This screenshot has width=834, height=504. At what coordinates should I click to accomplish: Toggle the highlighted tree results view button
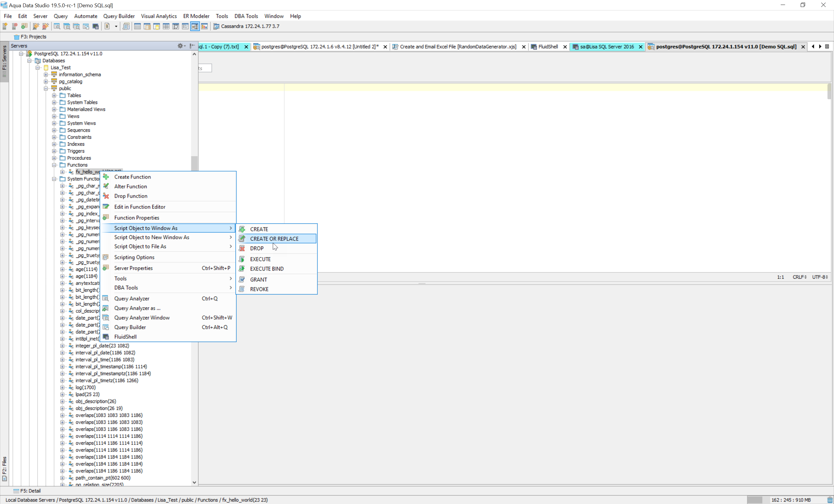coord(195,26)
